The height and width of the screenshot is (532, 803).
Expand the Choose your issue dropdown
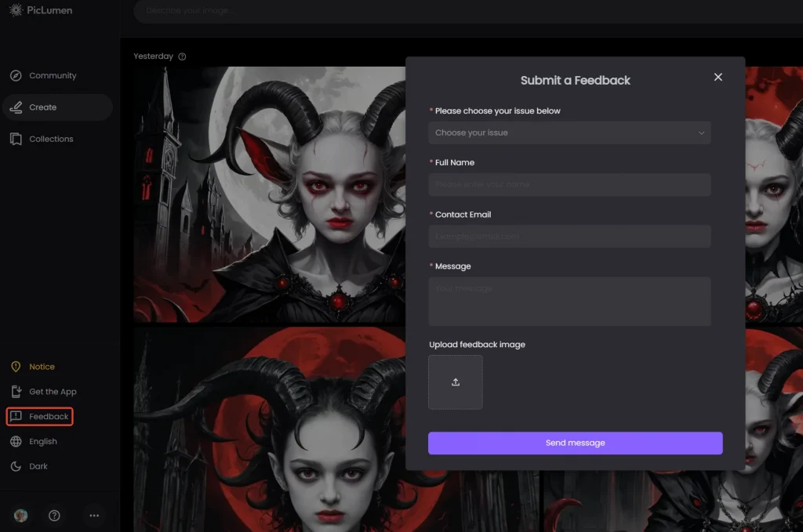[x=569, y=133]
